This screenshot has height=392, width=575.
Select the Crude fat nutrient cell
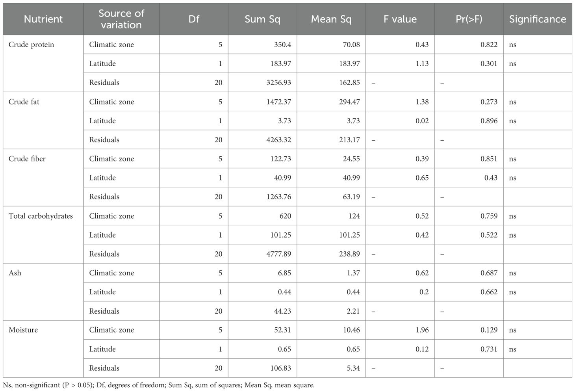[24, 102]
